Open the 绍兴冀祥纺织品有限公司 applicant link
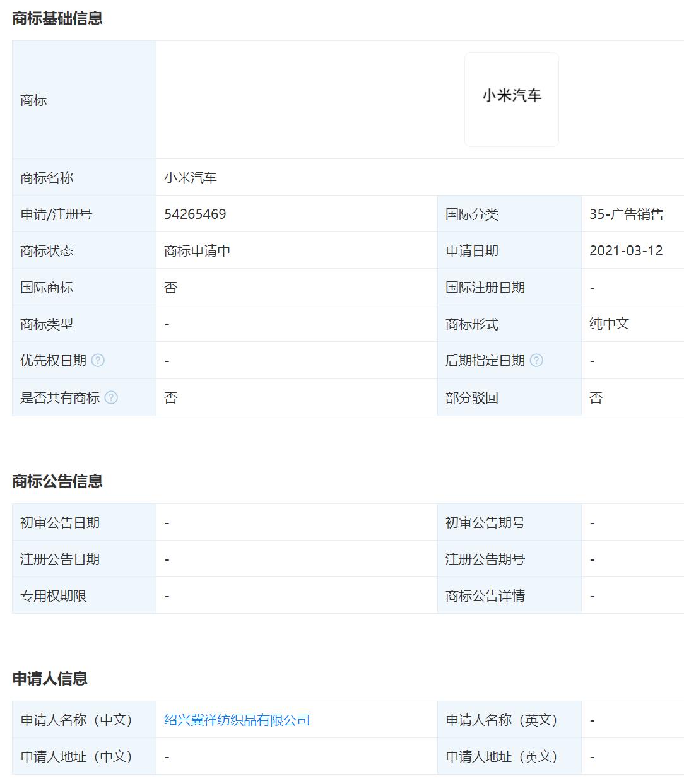This screenshot has height=784, width=684. coord(236,719)
